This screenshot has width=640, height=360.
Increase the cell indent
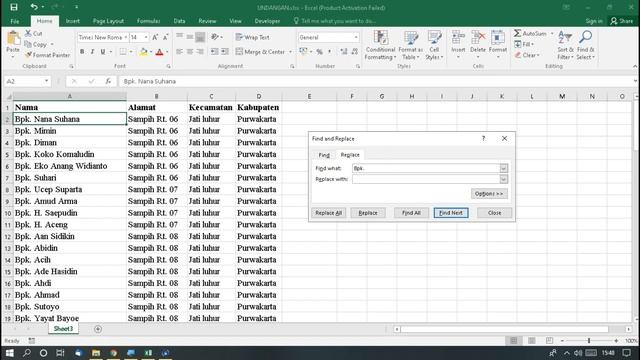tap(225, 52)
